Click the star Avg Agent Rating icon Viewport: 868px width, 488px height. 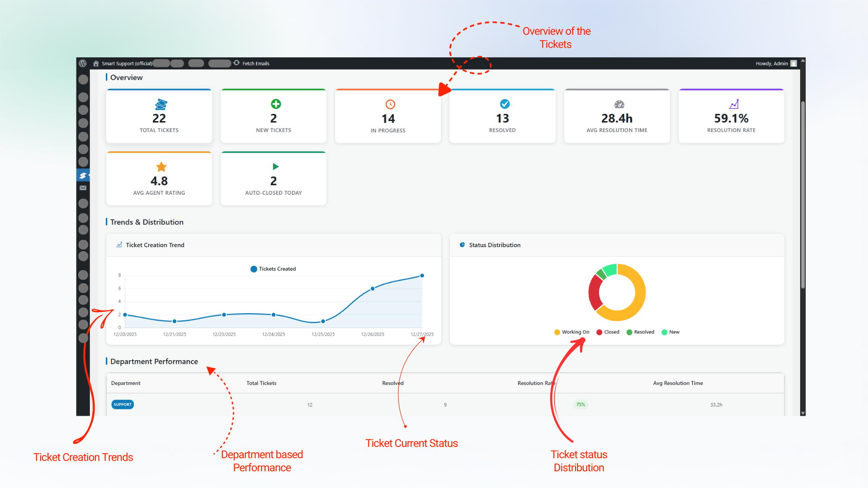point(161,167)
